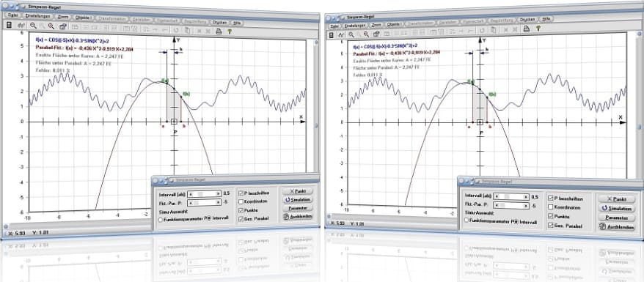This screenshot has width=644, height=282.
Task: Uncheck 'P beschriften' checkbox in left panel
Action: click(x=241, y=193)
